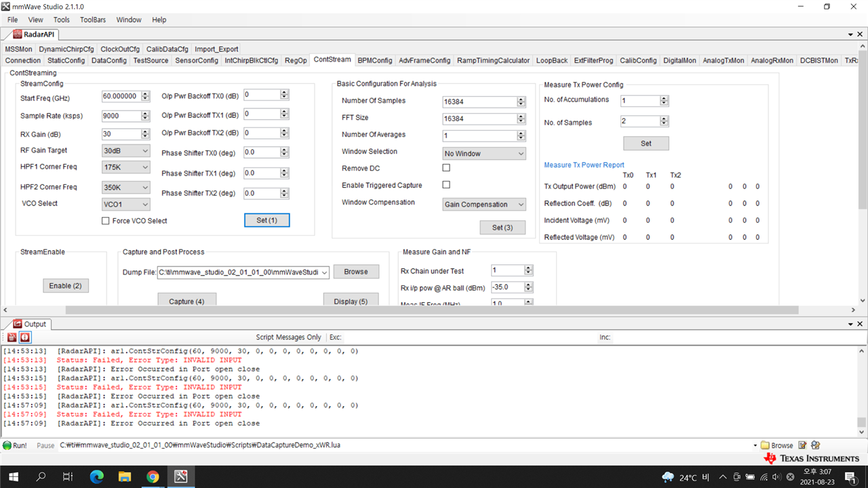Click the Phase Shifter TX0 (deg) field
Image resolution: width=868 pixels, height=488 pixels.
point(261,152)
